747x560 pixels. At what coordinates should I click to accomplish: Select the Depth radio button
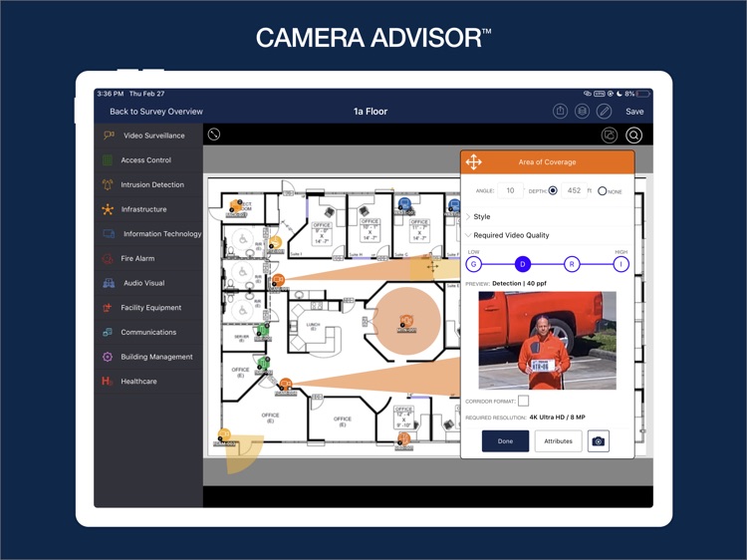[553, 190]
